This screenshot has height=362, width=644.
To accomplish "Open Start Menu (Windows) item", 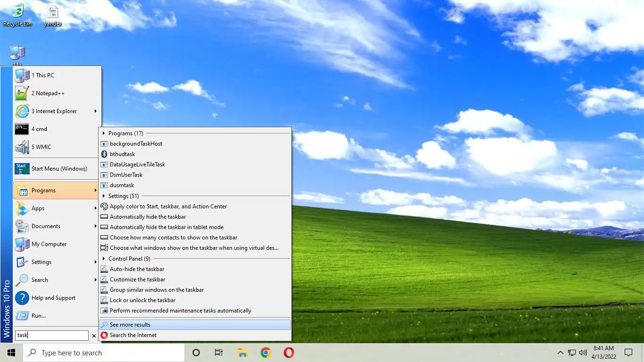I will coord(57,169).
